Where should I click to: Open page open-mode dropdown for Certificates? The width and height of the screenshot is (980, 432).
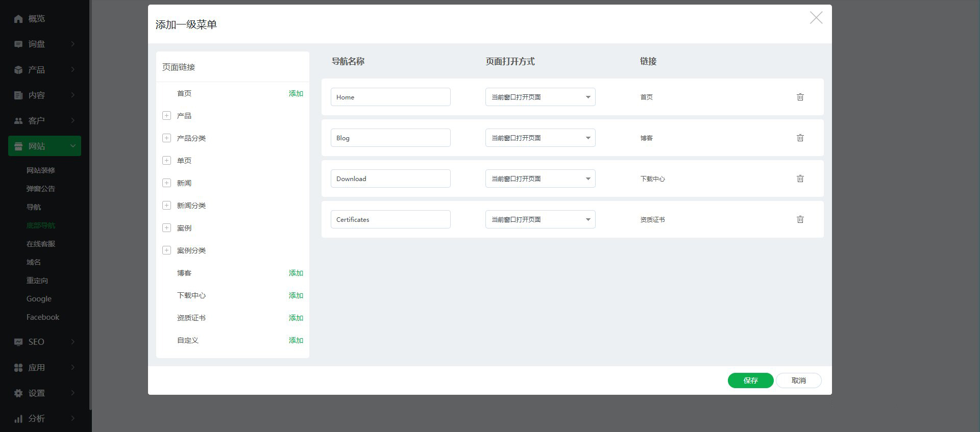540,219
